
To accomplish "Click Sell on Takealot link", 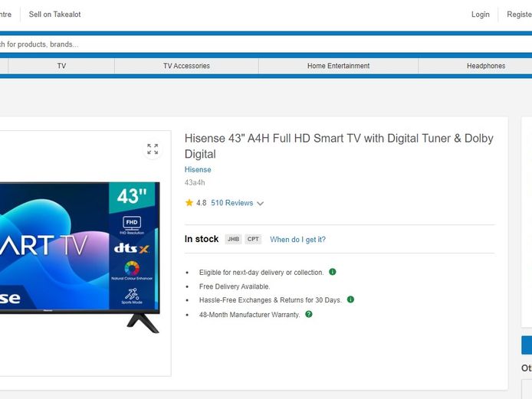I will (54, 15).
